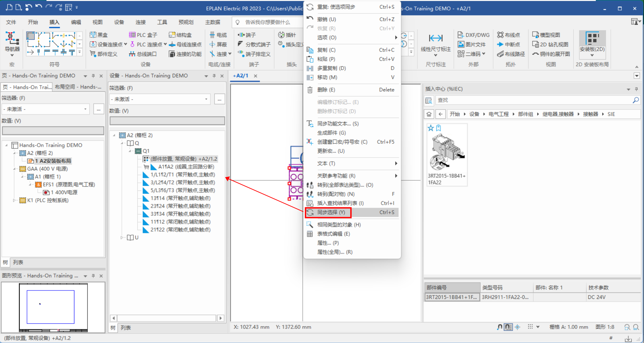Collapse the GAA (400 V 电源) node
This screenshot has width=644, height=343.
[x=14, y=169]
